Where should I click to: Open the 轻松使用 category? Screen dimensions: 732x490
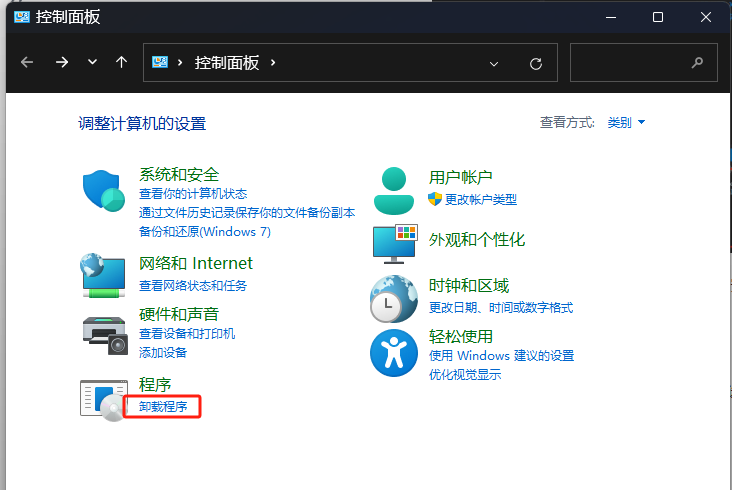click(x=461, y=336)
